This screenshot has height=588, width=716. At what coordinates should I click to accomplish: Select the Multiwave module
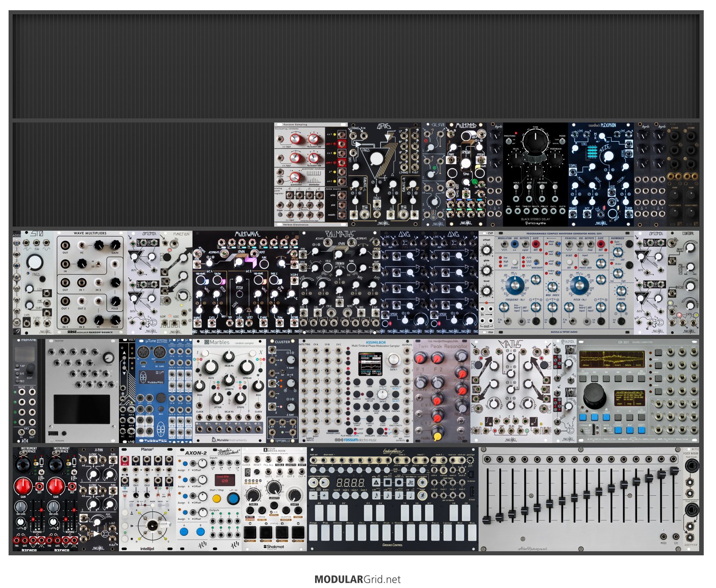coord(246,283)
